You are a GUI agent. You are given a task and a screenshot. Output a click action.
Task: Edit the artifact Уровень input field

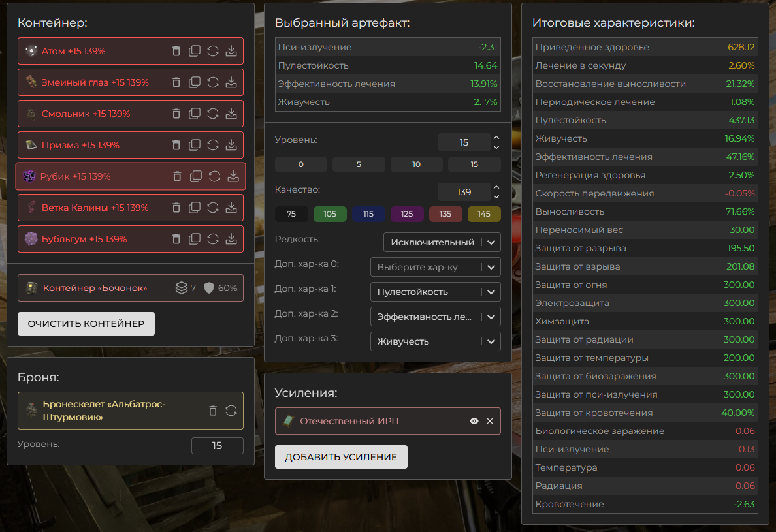click(464, 142)
